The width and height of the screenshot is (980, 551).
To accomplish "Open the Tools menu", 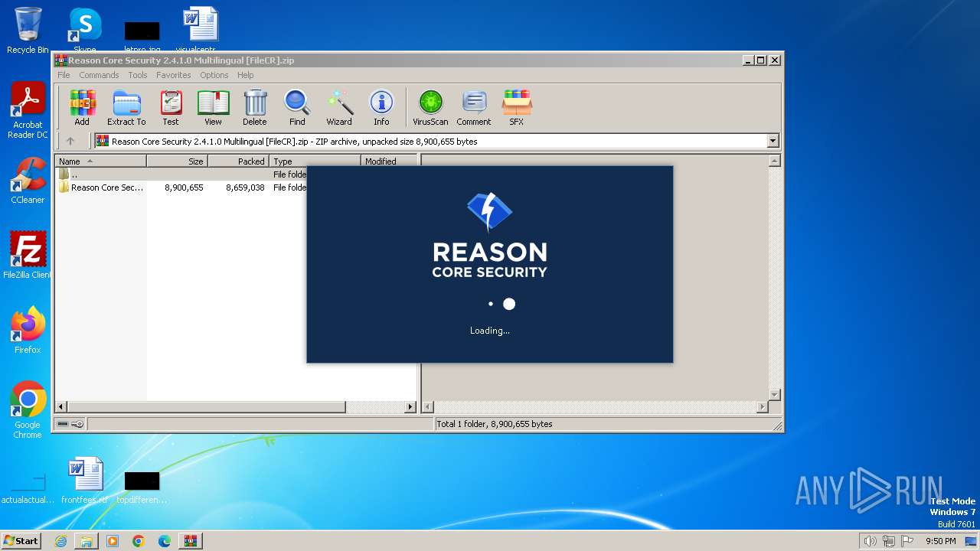I will click(x=138, y=75).
